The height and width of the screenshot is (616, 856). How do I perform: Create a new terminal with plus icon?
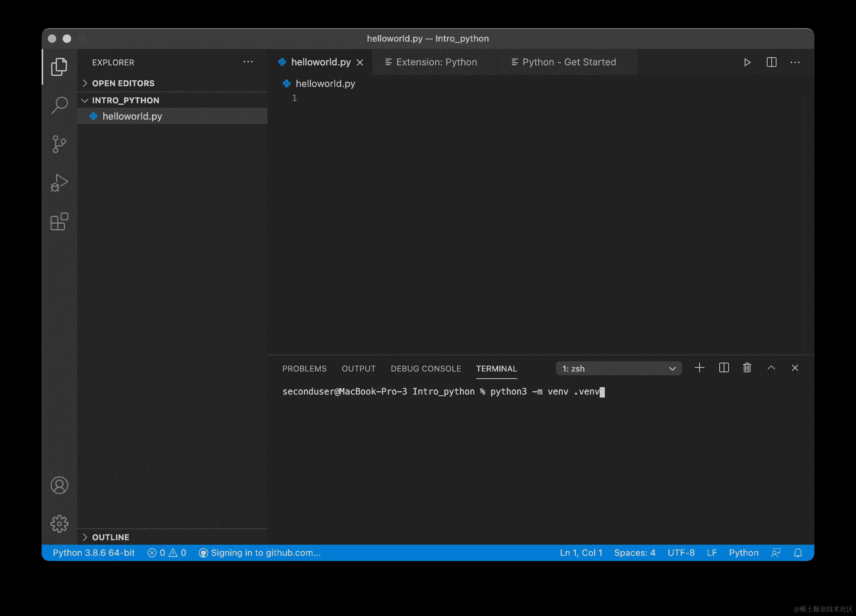coord(699,368)
